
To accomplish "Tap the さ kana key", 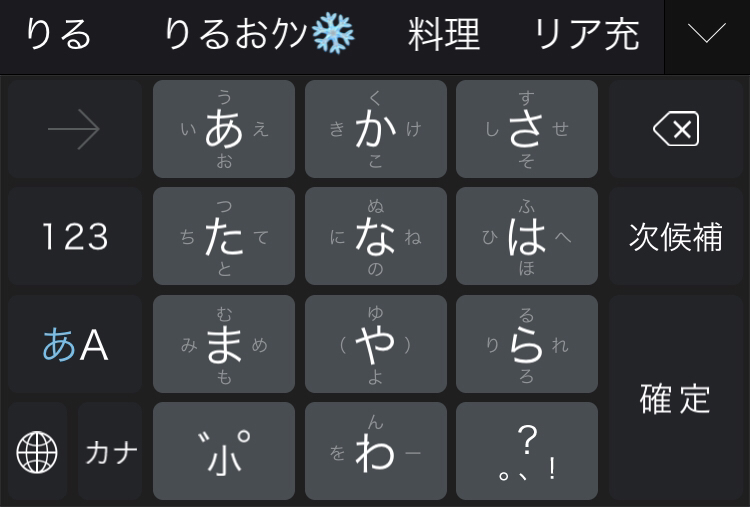I will tap(527, 129).
